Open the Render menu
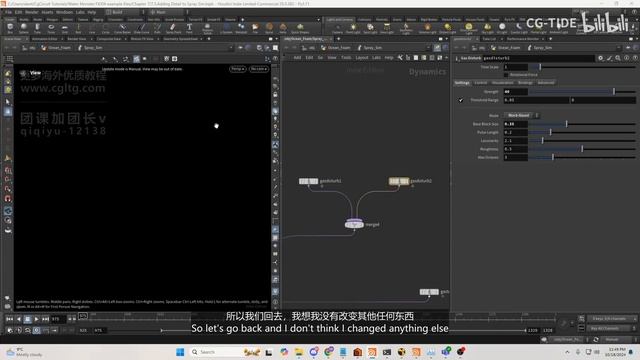640x360 pixels. pyautogui.click(x=32, y=12)
